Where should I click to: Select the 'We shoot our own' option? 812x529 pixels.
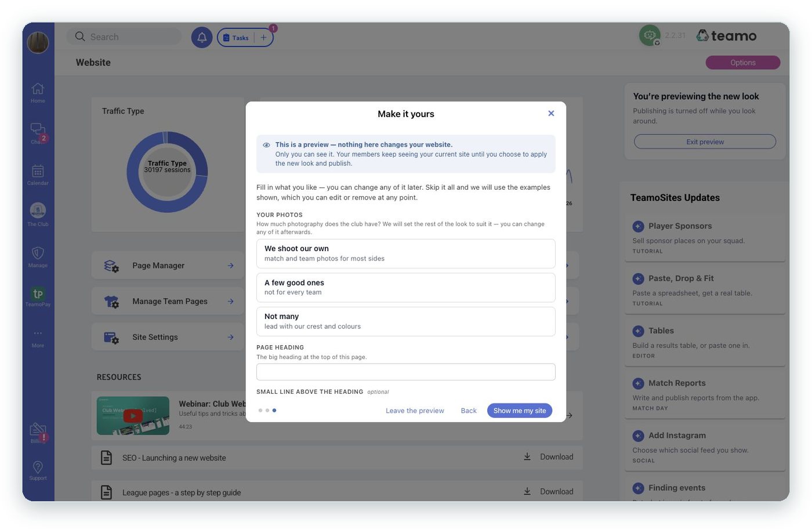pyautogui.click(x=405, y=253)
